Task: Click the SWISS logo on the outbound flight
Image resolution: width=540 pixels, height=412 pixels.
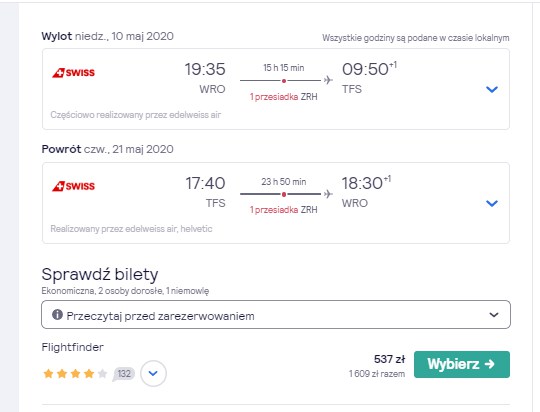Action: [73, 73]
